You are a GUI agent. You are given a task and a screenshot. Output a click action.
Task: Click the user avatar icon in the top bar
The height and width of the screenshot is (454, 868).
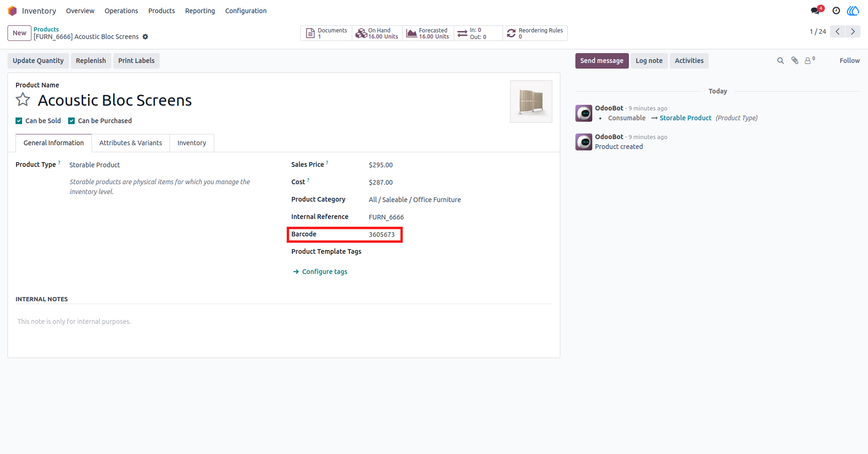(853, 11)
